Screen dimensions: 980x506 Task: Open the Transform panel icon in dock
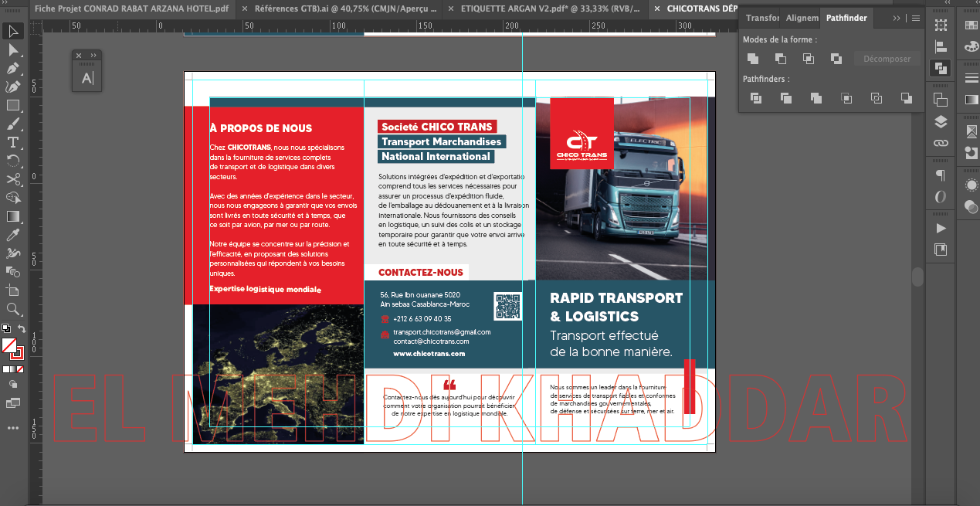click(x=940, y=25)
